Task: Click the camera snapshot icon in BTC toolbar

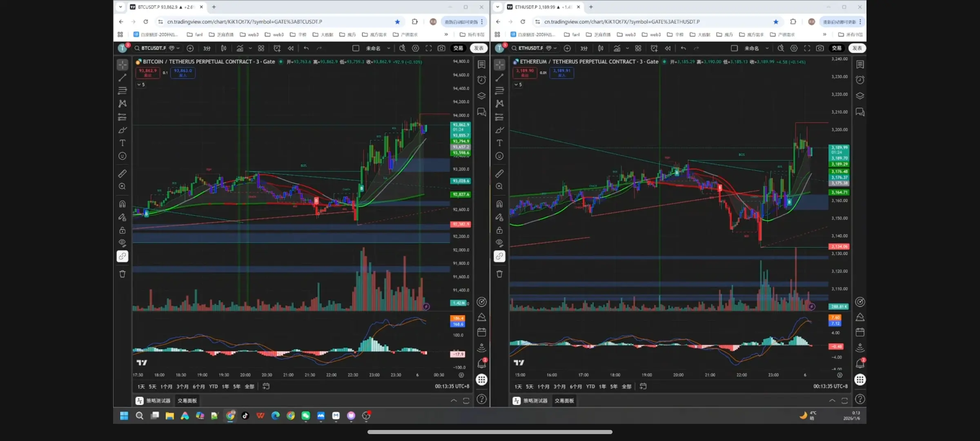Action: tap(441, 48)
